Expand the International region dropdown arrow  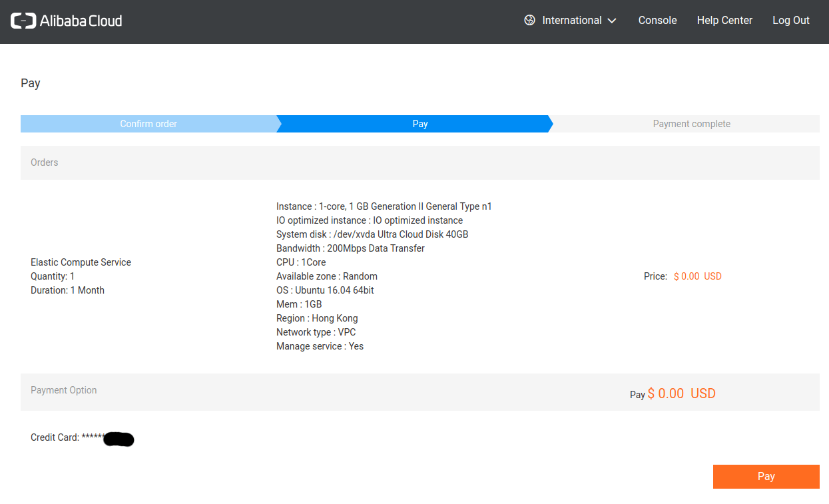(612, 21)
